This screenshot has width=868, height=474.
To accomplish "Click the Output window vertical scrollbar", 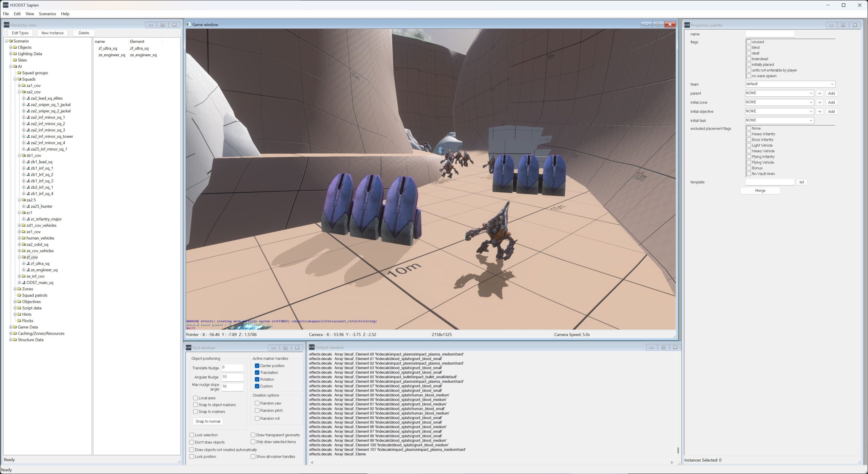I will pos(678,450).
